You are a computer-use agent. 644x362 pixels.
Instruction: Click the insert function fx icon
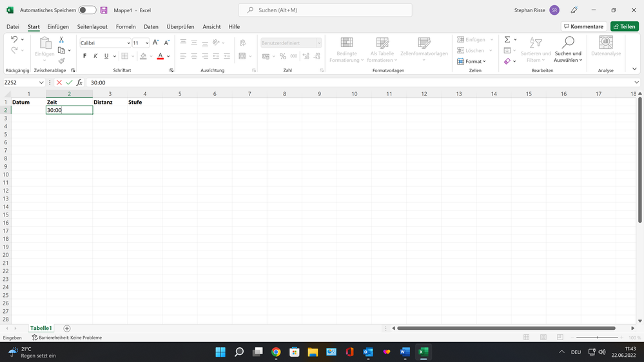coord(79,82)
